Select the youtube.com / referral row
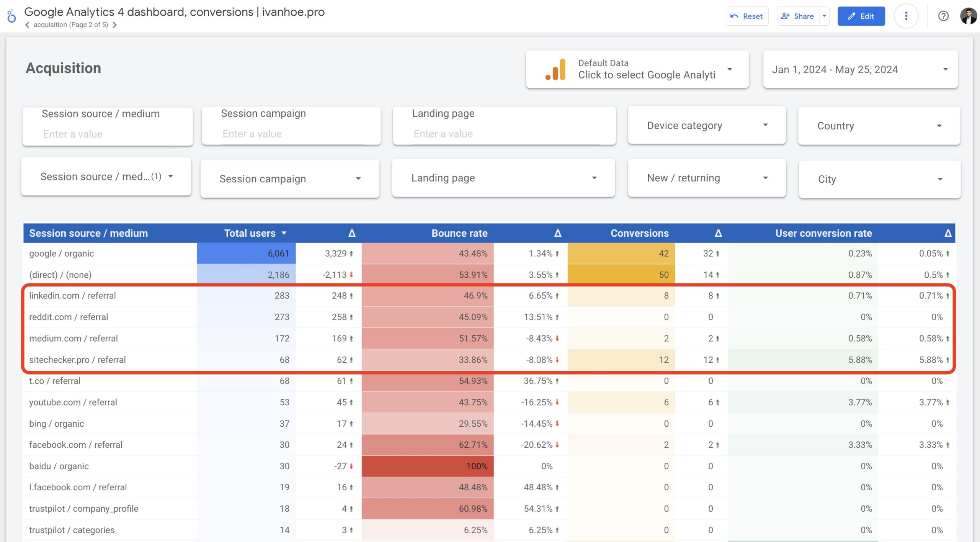Screen dimensions: 980x542 489,403
